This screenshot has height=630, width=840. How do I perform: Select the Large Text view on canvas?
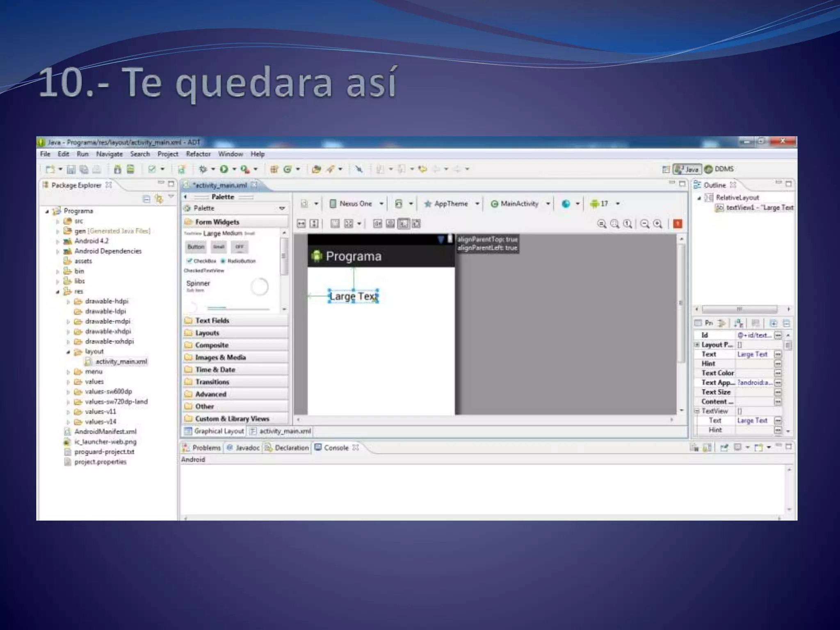pos(353,296)
